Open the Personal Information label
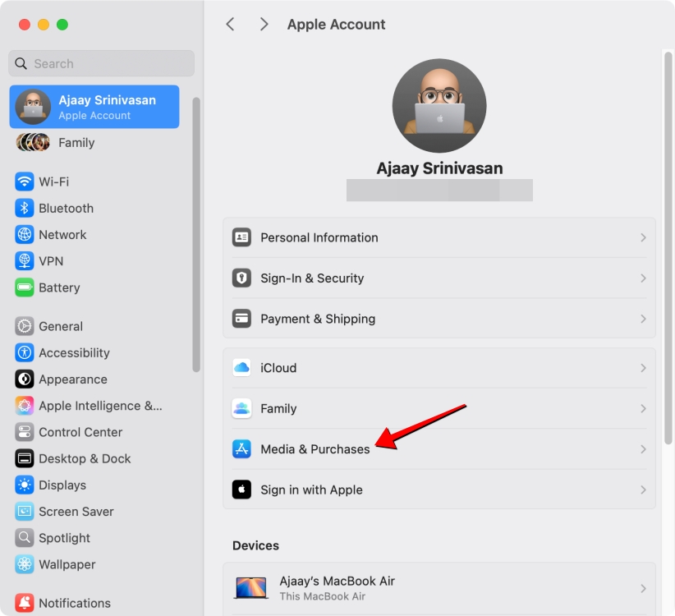Screen dimensions: 675x616 [319, 237]
